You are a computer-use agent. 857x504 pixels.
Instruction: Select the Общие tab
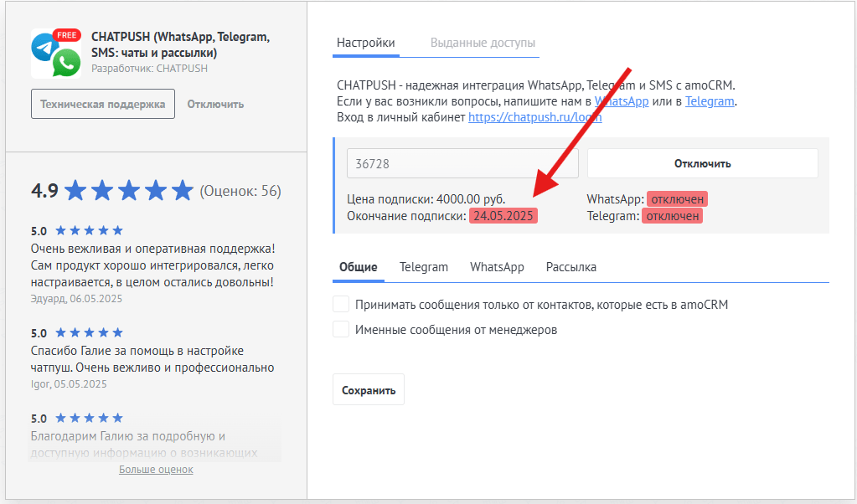click(x=358, y=267)
